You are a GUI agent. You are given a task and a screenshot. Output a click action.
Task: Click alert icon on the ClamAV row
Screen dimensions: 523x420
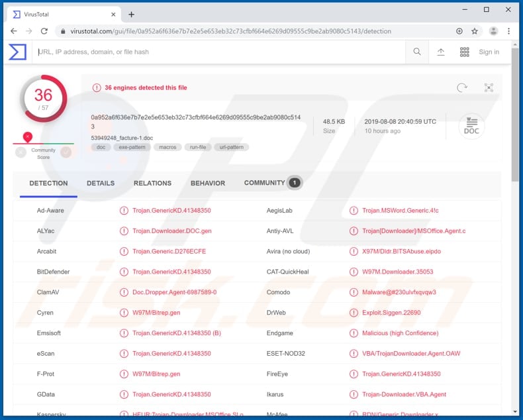tap(124, 292)
